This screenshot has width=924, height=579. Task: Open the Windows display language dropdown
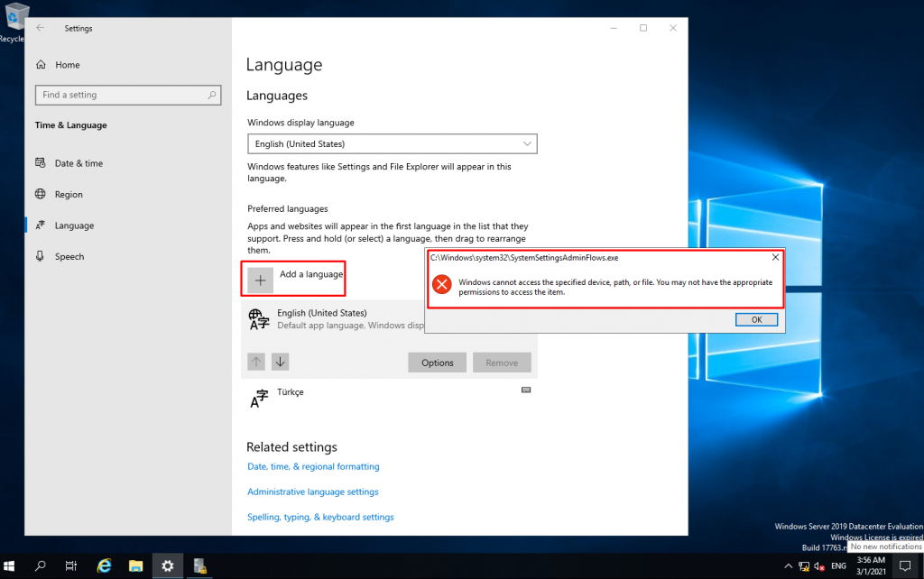click(392, 143)
